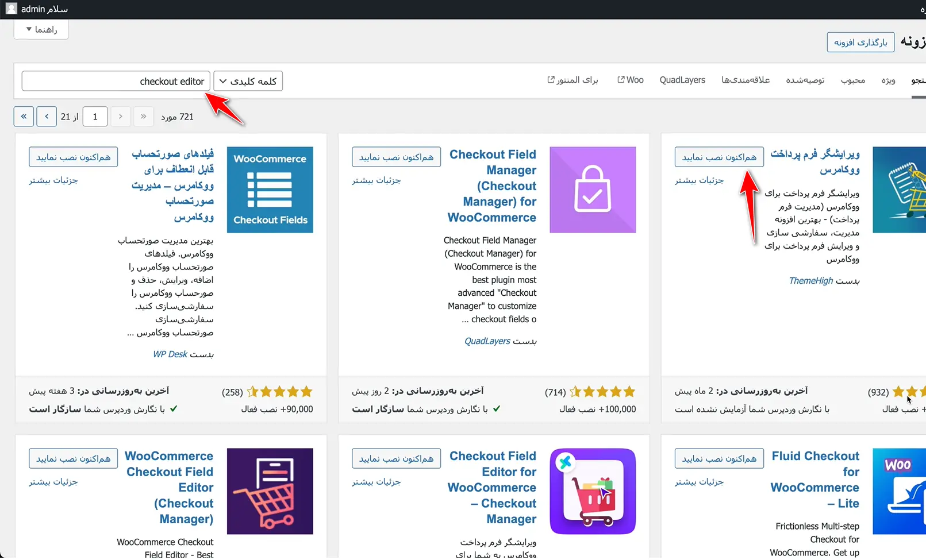Install Checkout Field Editor for WooCommerce – Checkout Manager
The width and height of the screenshot is (926, 560).
point(397,458)
